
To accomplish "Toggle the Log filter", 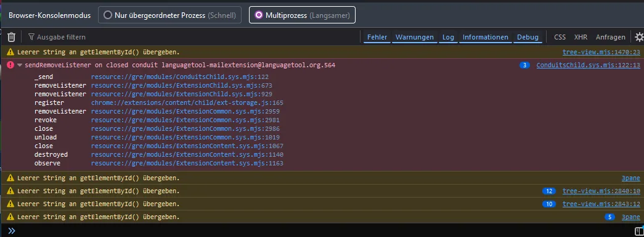I will (448, 37).
